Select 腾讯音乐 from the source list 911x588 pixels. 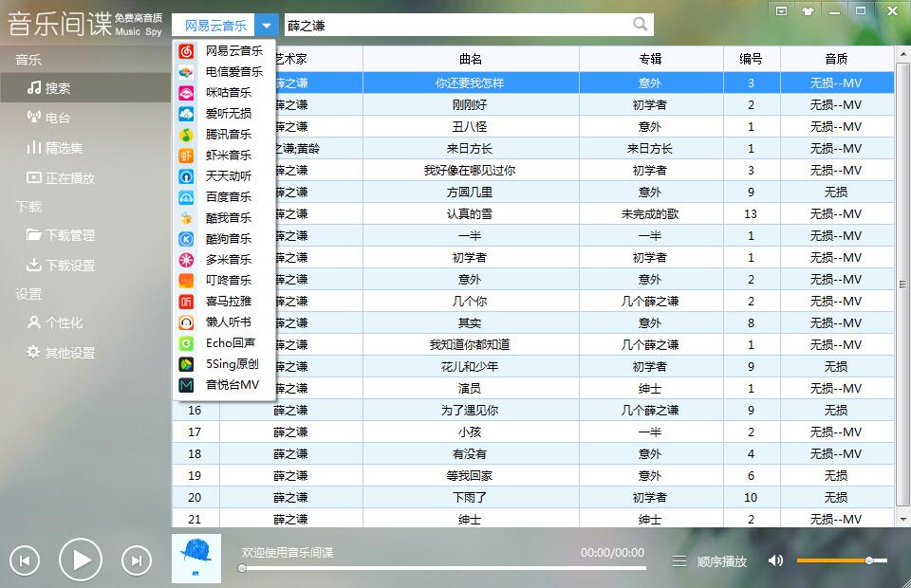(x=229, y=135)
